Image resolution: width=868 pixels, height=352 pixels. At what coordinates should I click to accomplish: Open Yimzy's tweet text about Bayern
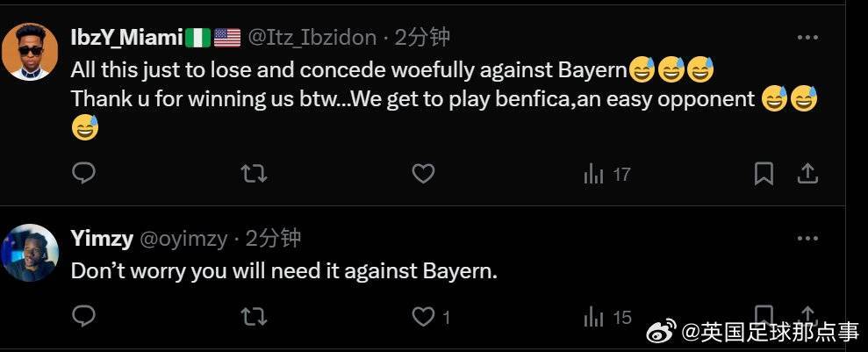(x=283, y=271)
